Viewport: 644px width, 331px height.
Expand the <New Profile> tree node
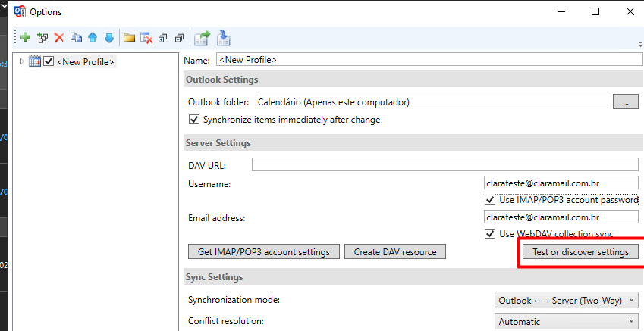22,61
